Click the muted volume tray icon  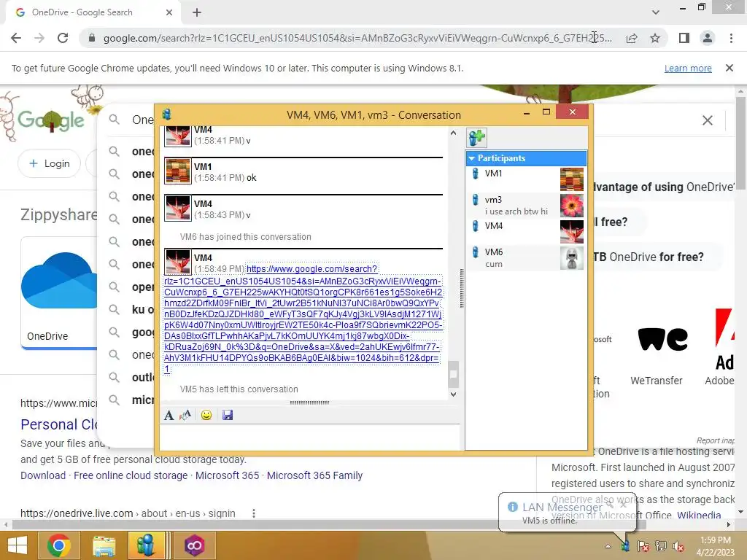tap(678, 546)
